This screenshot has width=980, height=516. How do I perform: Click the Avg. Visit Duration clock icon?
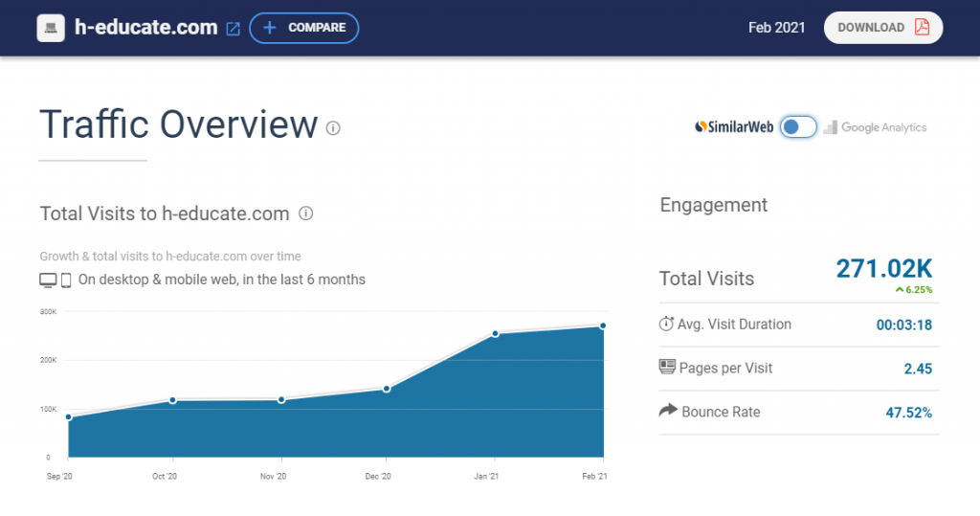pyautogui.click(x=666, y=324)
